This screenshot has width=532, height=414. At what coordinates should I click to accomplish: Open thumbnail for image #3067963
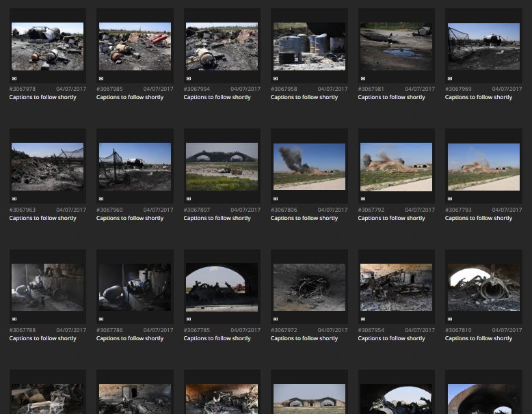tap(47, 167)
